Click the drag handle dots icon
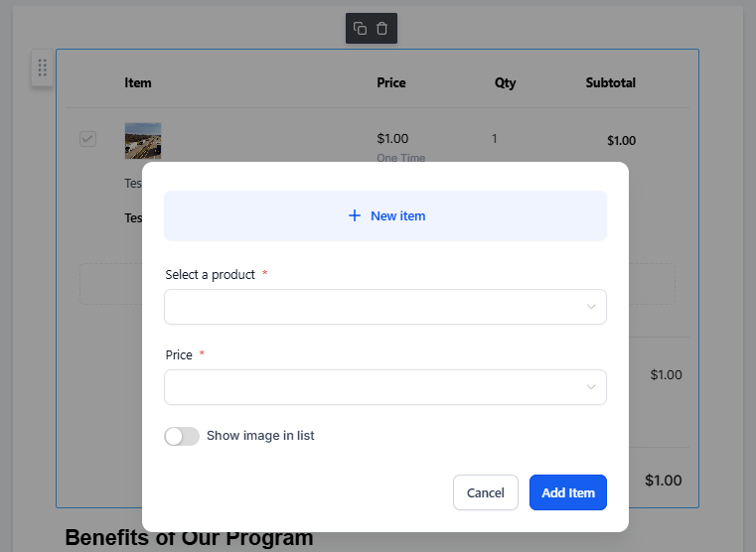756x552 pixels. [43, 68]
